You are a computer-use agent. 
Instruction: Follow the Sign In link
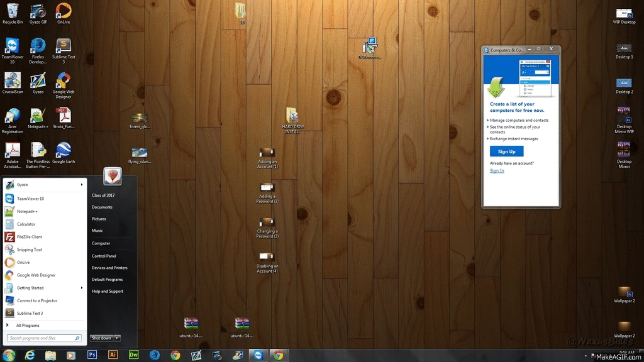pos(497,171)
